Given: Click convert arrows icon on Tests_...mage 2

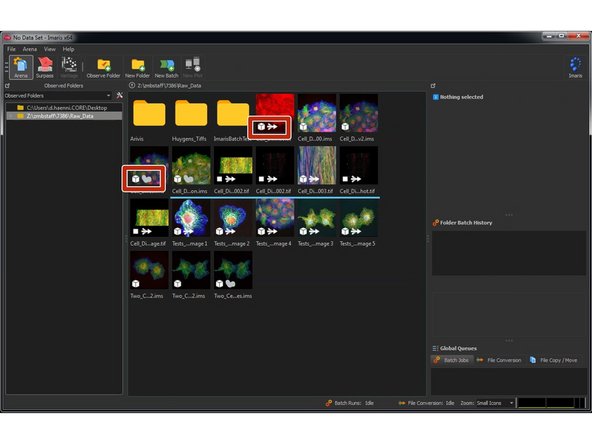Looking at the screenshot, I should 230,231.
